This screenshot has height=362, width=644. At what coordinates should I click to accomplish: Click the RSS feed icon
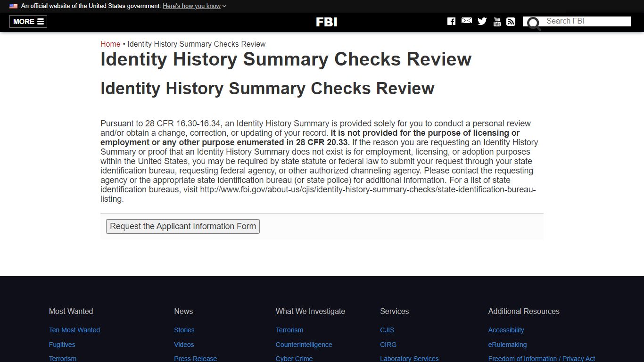coord(511,22)
